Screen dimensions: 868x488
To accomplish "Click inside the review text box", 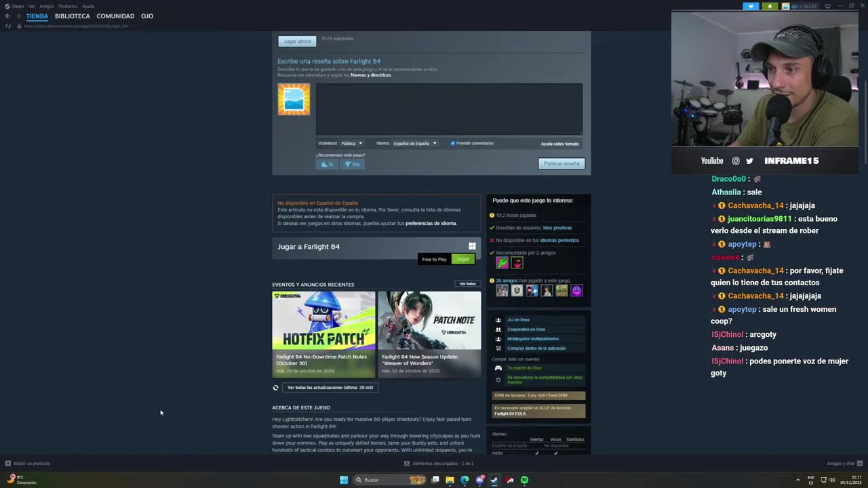I will click(x=449, y=109).
